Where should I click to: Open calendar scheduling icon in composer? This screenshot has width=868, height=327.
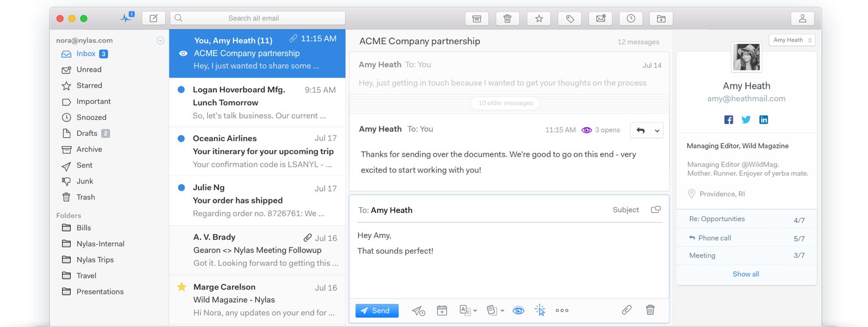point(442,310)
